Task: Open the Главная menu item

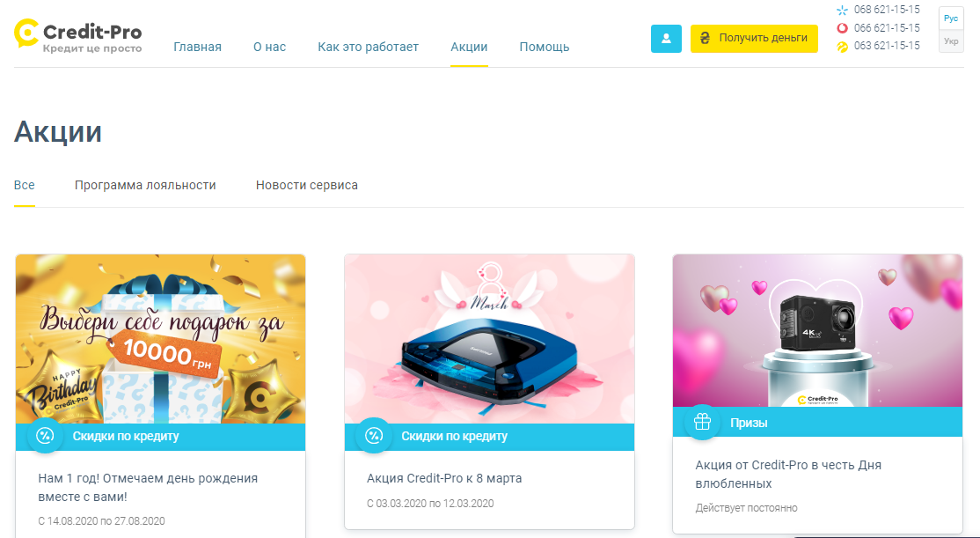Action: click(x=198, y=47)
